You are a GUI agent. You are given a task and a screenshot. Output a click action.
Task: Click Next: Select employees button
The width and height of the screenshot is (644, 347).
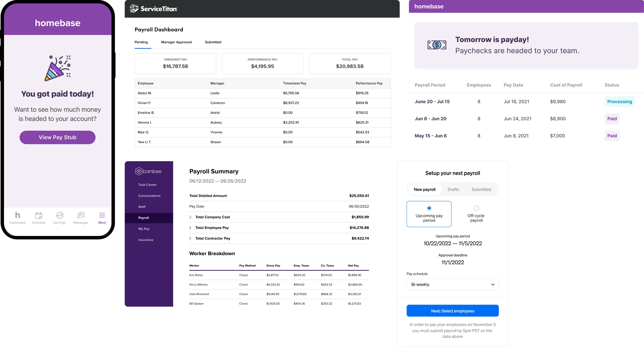452,311
